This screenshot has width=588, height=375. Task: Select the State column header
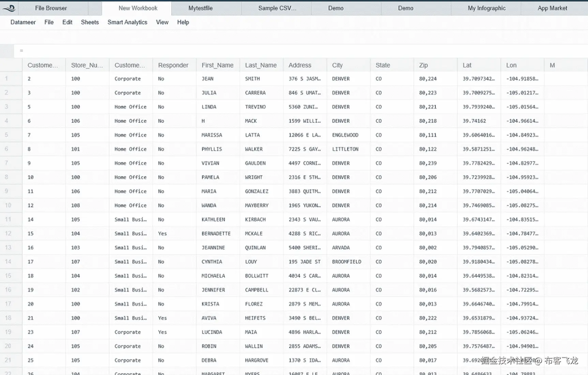pos(392,65)
